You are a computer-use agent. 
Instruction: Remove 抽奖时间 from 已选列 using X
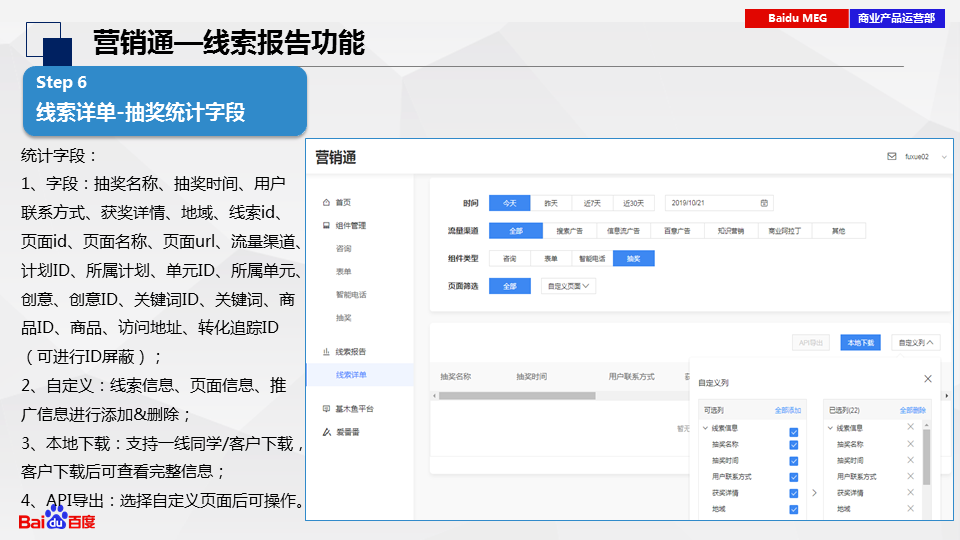coord(910,460)
